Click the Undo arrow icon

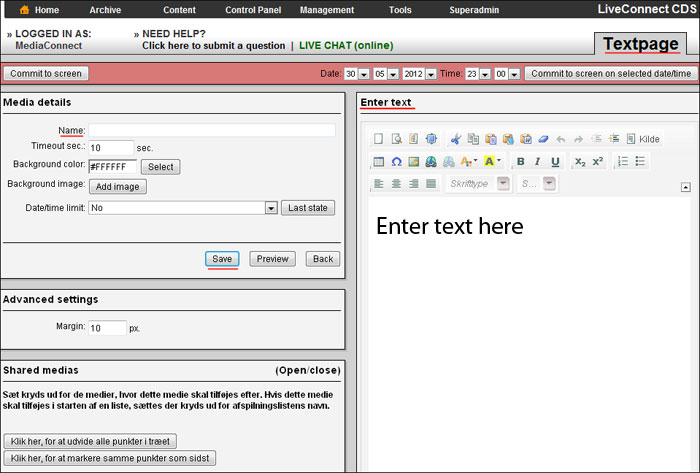[x=561, y=139]
